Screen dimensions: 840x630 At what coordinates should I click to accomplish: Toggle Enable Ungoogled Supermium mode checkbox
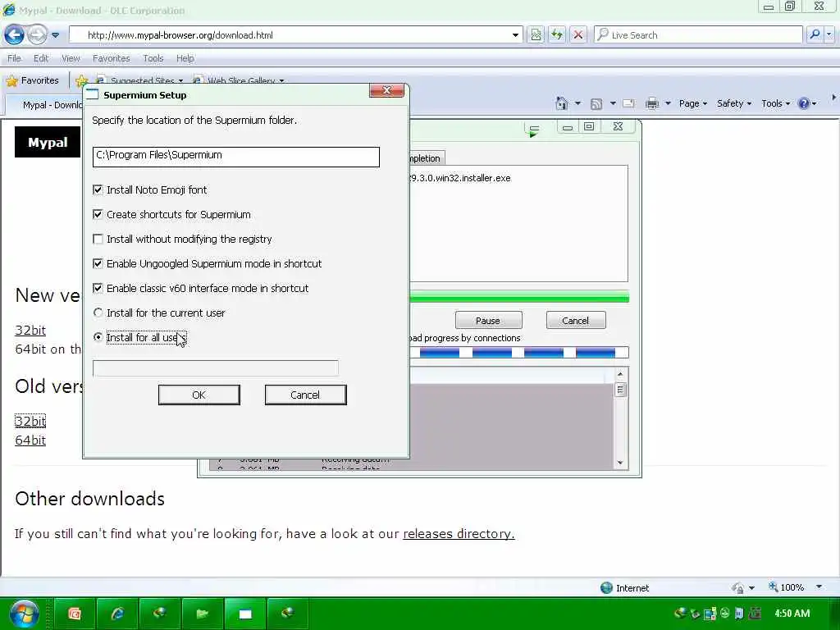coord(98,263)
